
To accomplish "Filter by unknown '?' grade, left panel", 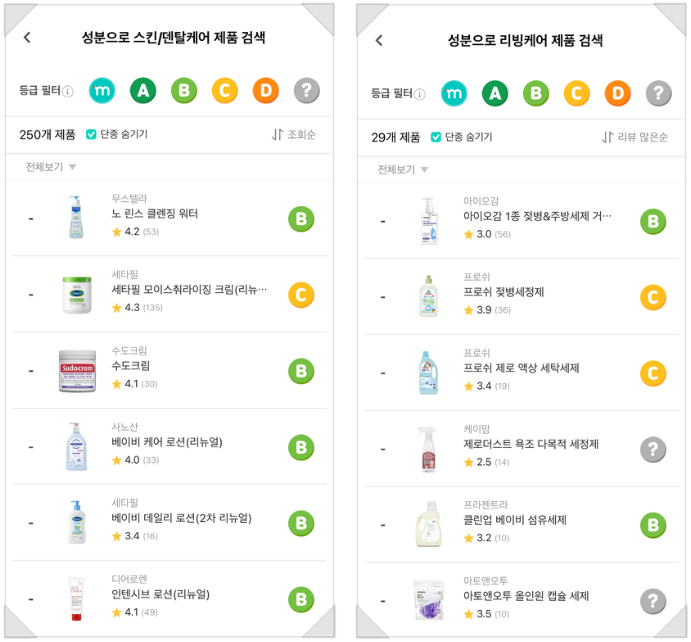I will pos(306,91).
